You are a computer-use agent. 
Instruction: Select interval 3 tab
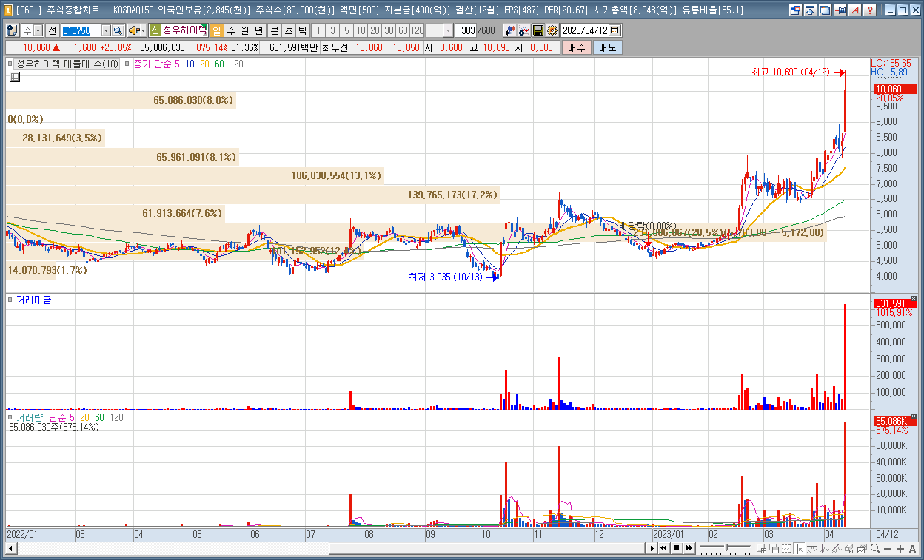[332, 30]
